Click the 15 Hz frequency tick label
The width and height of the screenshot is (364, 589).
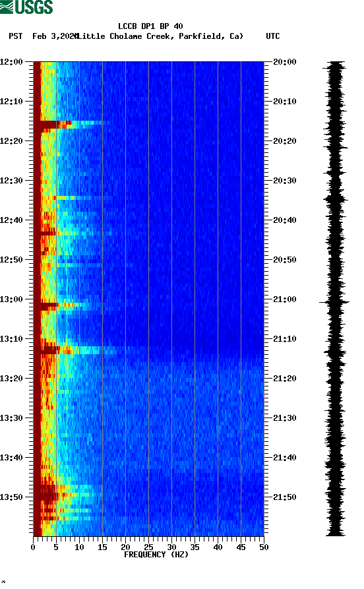(103, 547)
